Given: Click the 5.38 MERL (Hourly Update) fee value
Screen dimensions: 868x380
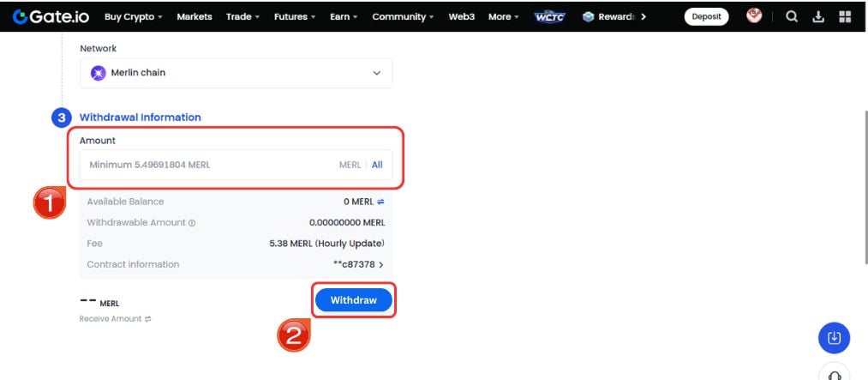Looking at the screenshot, I should pyautogui.click(x=326, y=244).
